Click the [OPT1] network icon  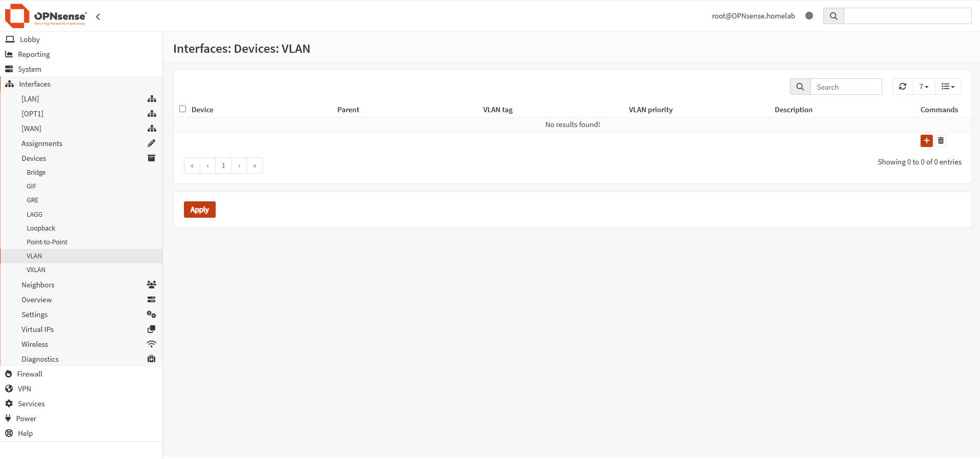pos(152,114)
